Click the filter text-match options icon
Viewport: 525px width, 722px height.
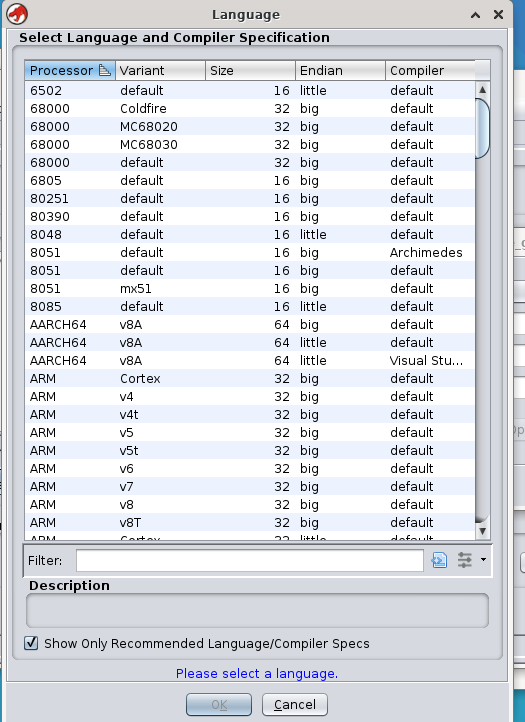coord(439,560)
